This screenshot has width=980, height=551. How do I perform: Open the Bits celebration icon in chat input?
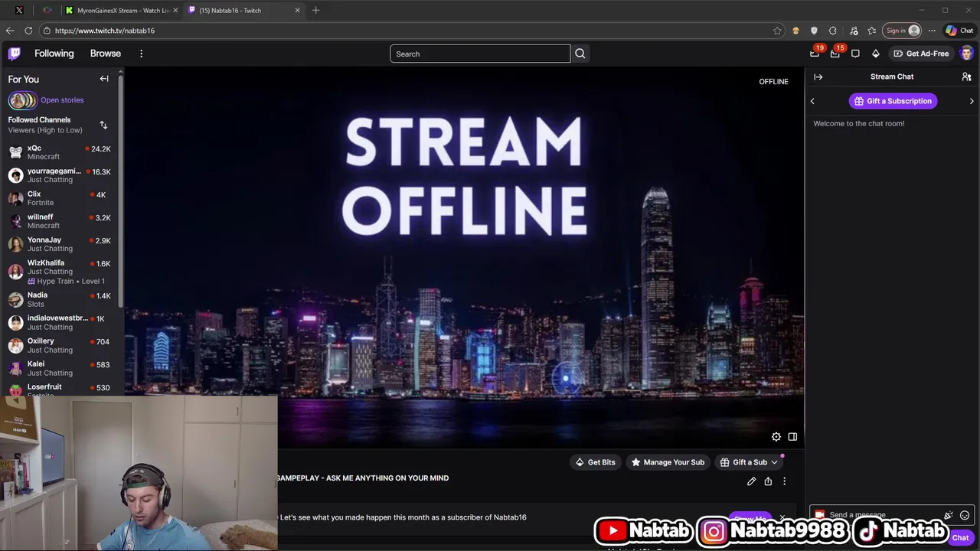click(x=949, y=515)
